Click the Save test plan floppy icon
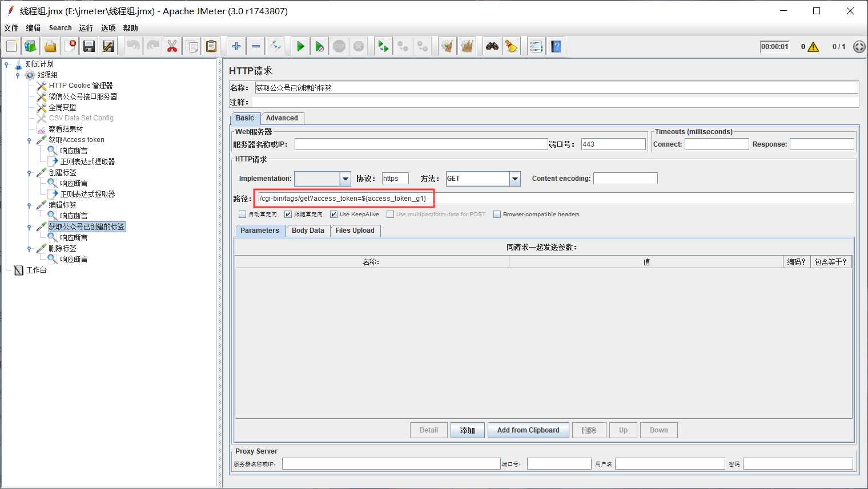This screenshot has height=489, width=868. coord(89,46)
